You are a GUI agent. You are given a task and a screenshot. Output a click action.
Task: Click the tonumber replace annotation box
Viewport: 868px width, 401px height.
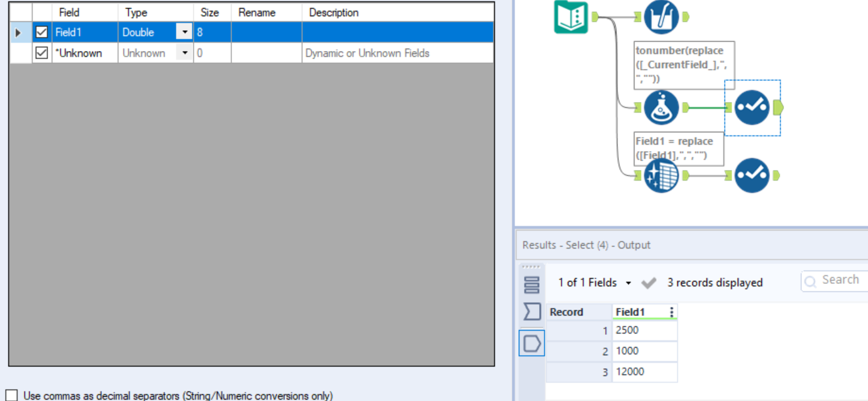[x=684, y=65]
